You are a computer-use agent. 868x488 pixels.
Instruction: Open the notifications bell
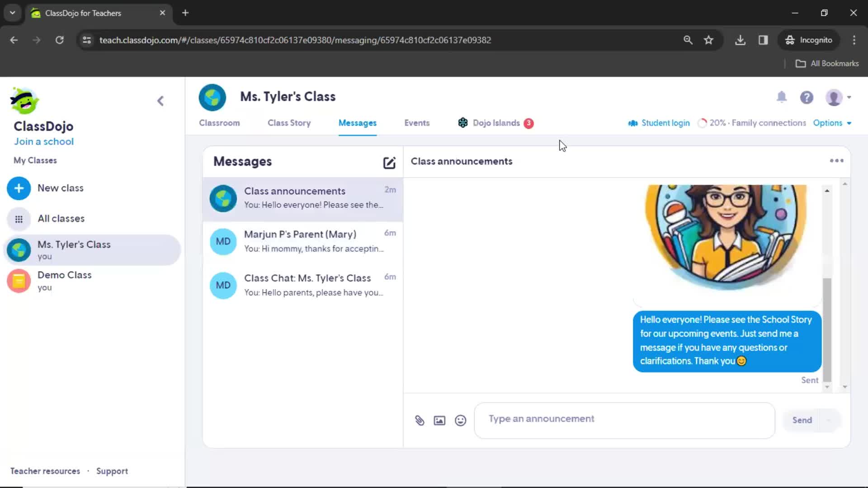tap(782, 97)
